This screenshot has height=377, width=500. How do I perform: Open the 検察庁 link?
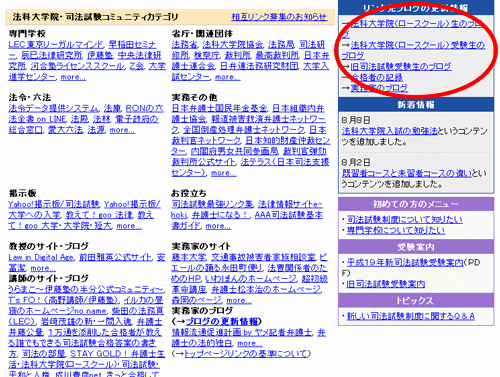tap(207, 55)
